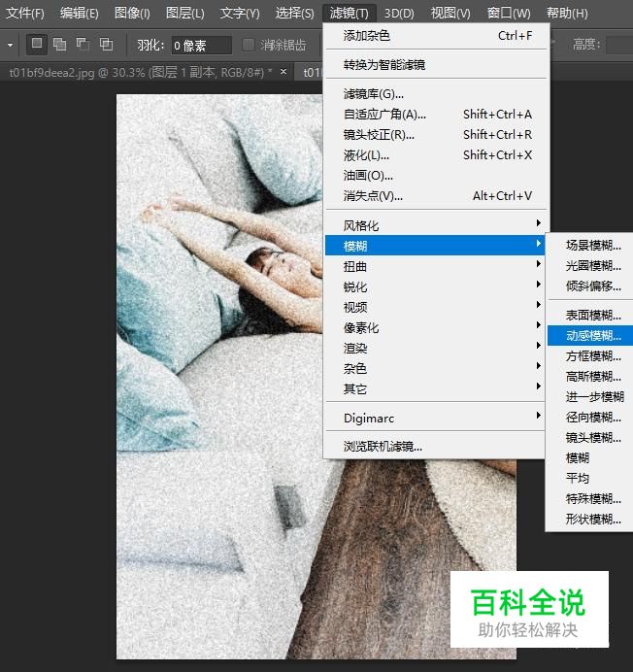Expand the 模糊 submenu

click(x=435, y=246)
